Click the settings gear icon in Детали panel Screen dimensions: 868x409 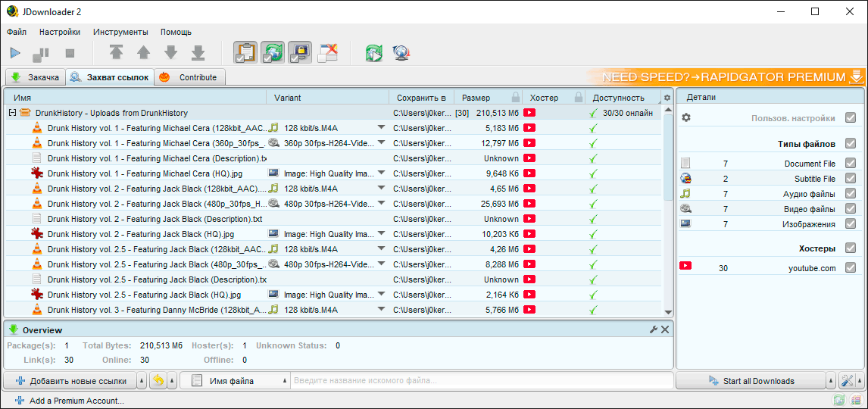[x=686, y=117]
